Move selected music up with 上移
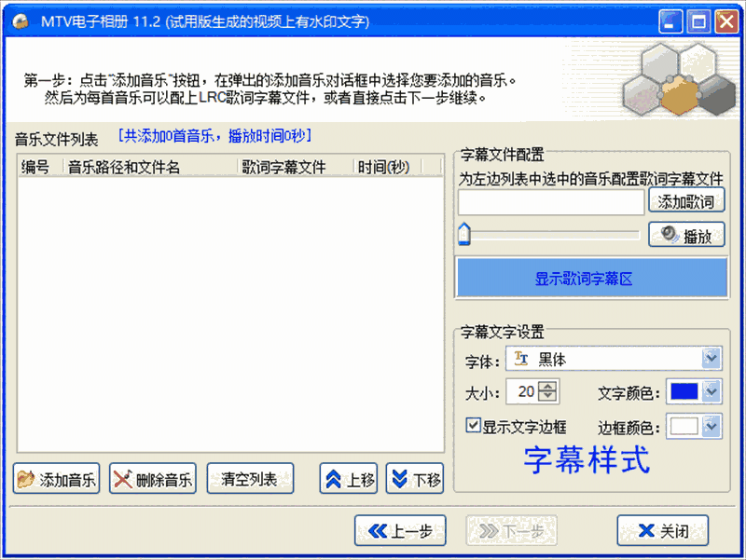Image resolution: width=746 pixels, height=560 pixels. pyautogui.click(x=349, y=479)
